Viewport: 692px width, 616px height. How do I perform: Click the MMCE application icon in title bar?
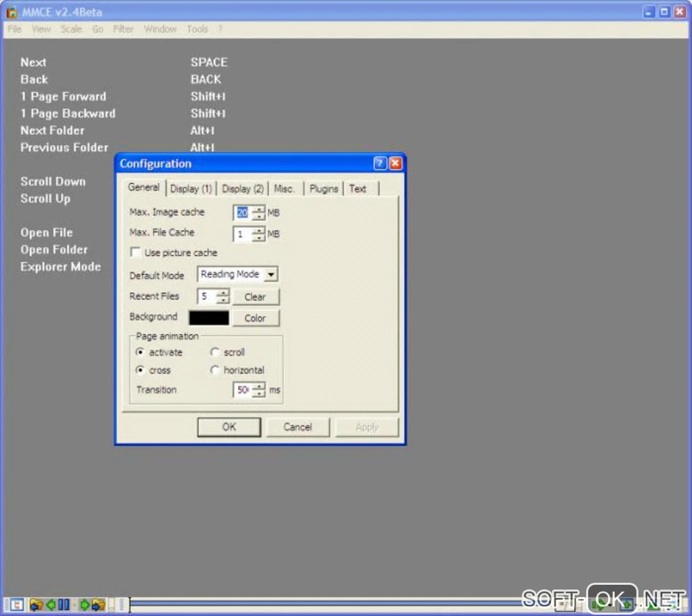12,12
